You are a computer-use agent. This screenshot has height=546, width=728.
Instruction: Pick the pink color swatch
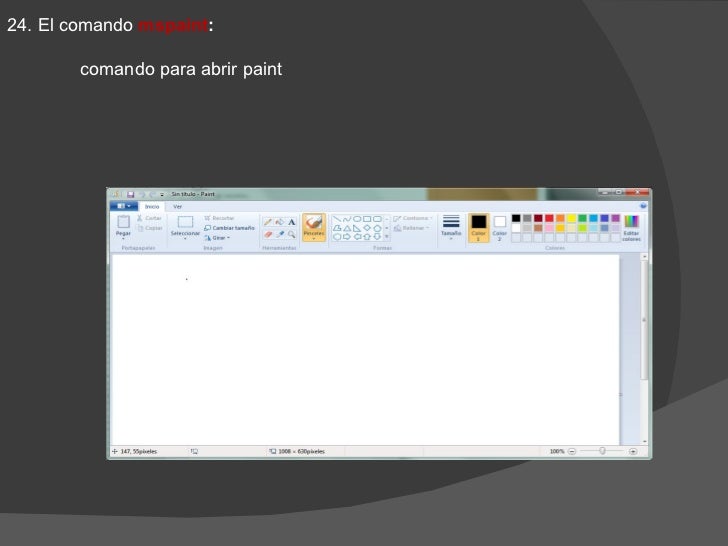pyautogui.click(x=549, y=228)
